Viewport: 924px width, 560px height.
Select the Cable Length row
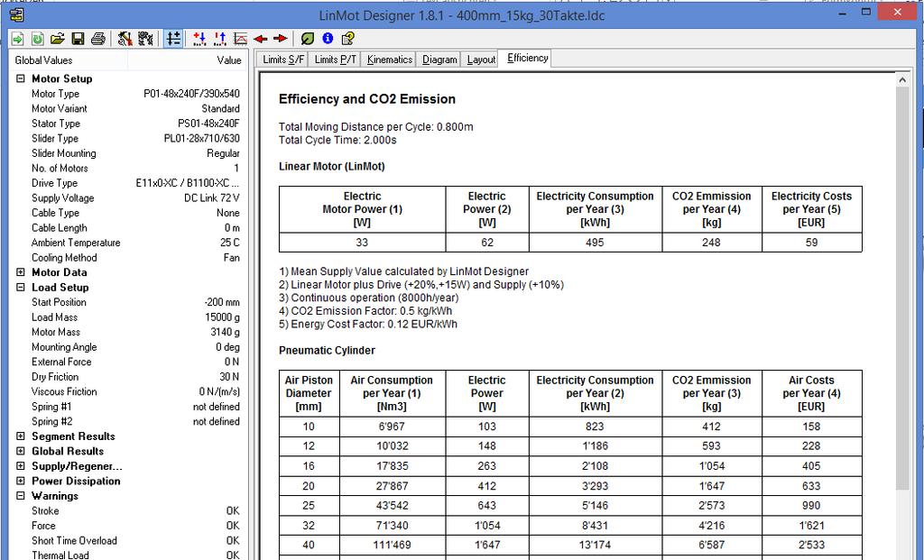tap(128, 228)
